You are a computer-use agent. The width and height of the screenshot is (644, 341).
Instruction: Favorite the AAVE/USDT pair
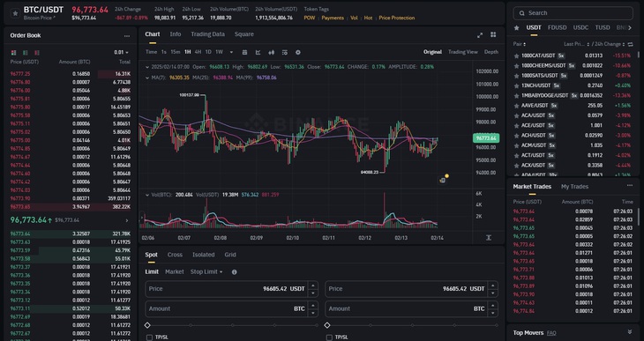(516, 106)
